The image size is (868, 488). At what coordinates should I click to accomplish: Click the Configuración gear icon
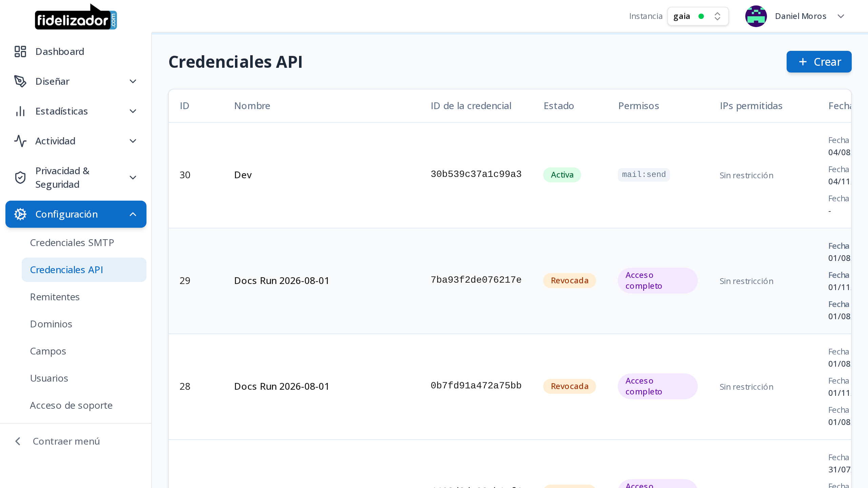pyautogui.click(x=20, y=214)
